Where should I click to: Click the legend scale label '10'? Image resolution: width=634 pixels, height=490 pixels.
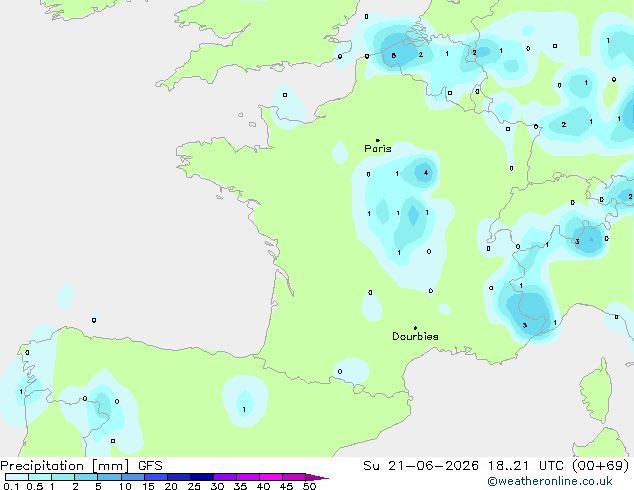tap(125, 486)
